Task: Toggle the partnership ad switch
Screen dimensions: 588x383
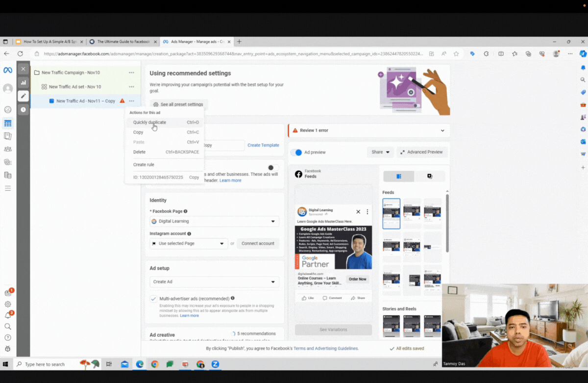Action: point(273,168)
